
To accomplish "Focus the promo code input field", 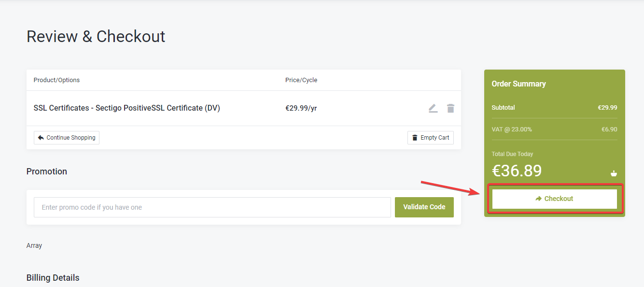I will (212, 207).
